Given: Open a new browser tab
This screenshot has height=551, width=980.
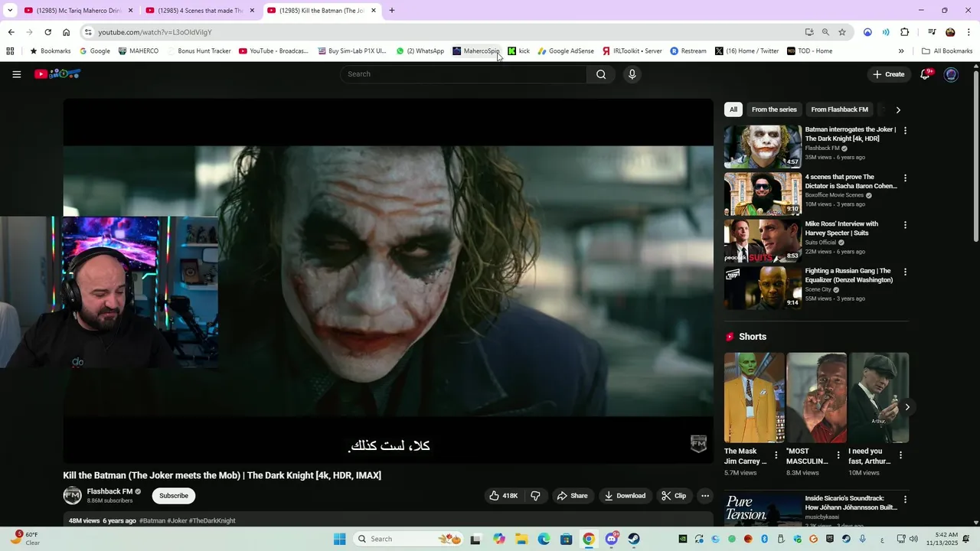Looking at the screenshot, I should [392, 11].
